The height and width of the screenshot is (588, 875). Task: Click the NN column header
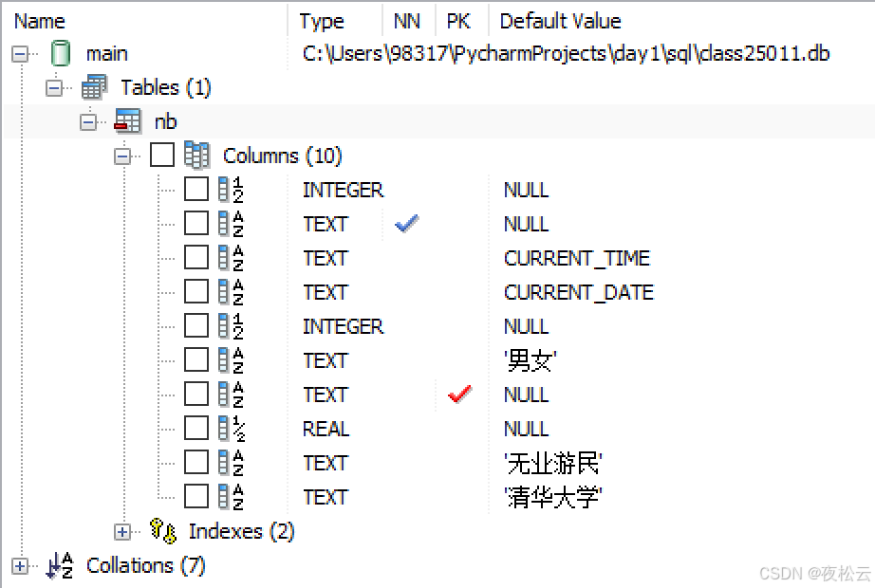pyautogui.click(x=407, y=21)
